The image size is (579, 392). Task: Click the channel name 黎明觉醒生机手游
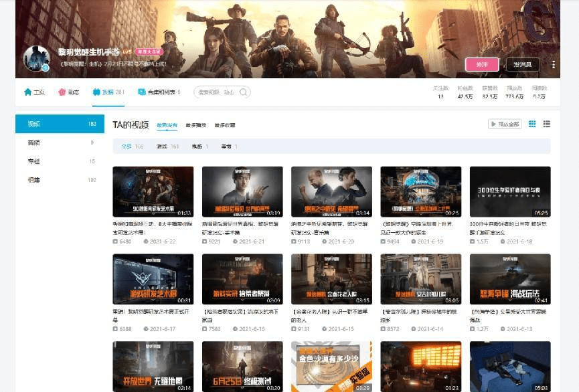point(88,52)
